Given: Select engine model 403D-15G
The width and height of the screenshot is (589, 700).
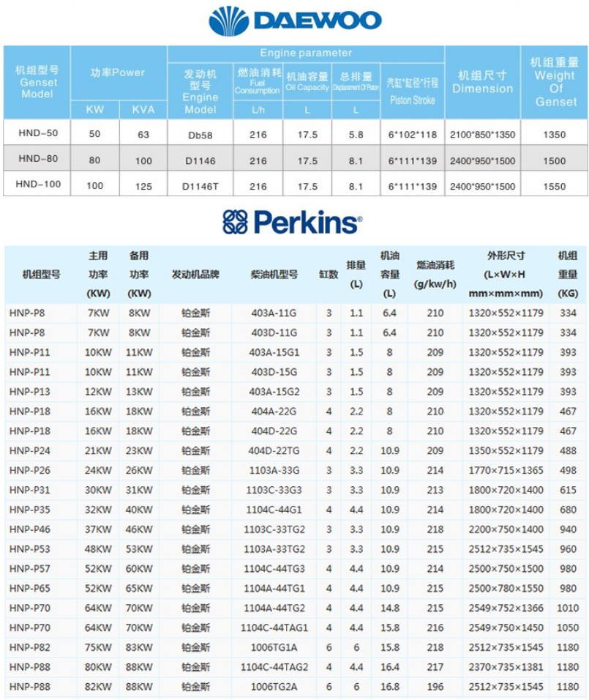Looking at the screenshot, I should 274,372.
